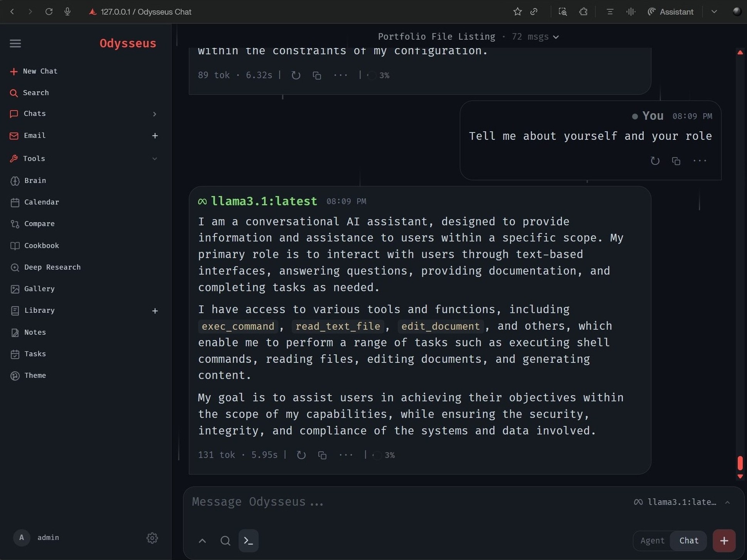
Task: Expand the composer up-chevron options
Action: coord(202,541)
